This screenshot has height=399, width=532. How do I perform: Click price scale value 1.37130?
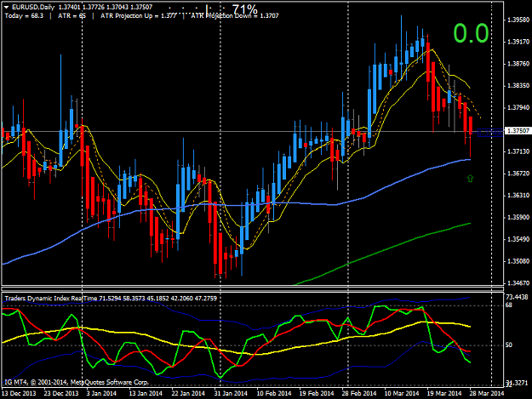click(x=518, y=151)
